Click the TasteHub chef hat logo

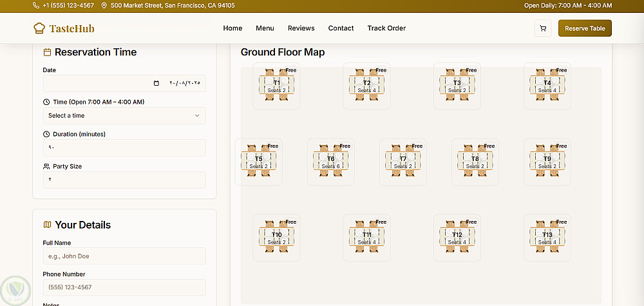click(39, 28)
